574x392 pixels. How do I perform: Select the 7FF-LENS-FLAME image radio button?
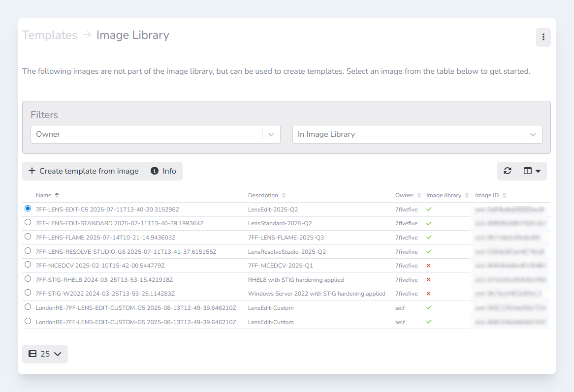click(28, 237)
